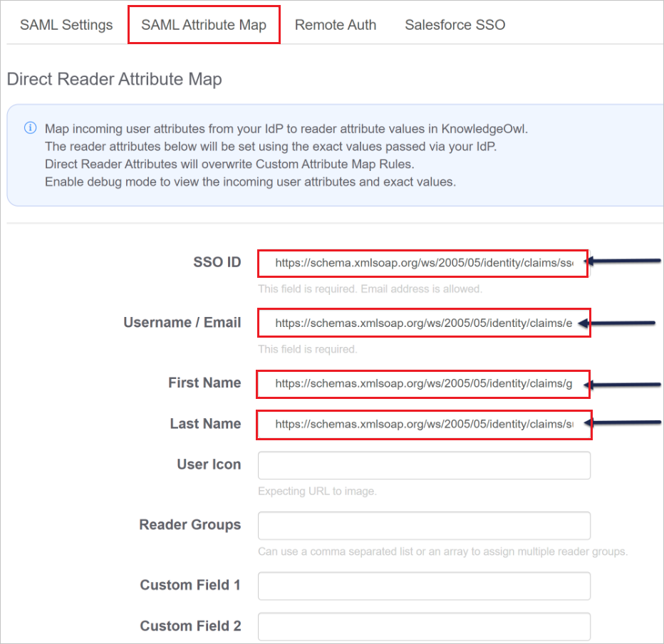
Task: Click the User Icon URL field
Action: (424, 465)
